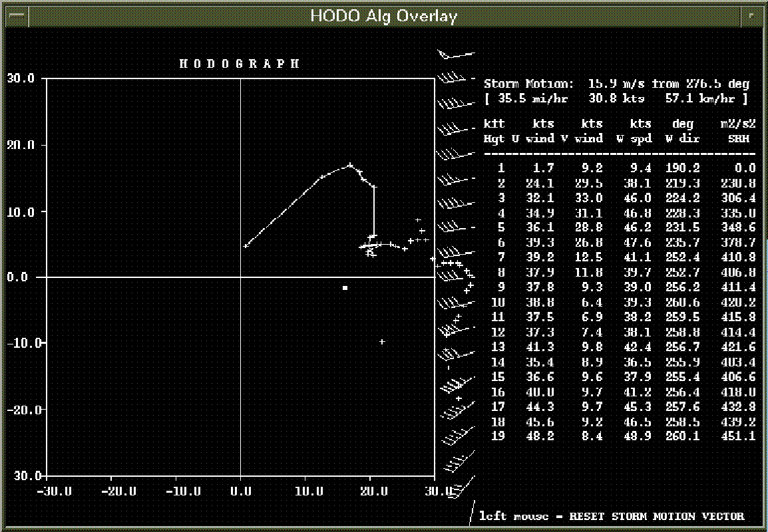Click the hodograph curve start point near origin

pos(246,246)
